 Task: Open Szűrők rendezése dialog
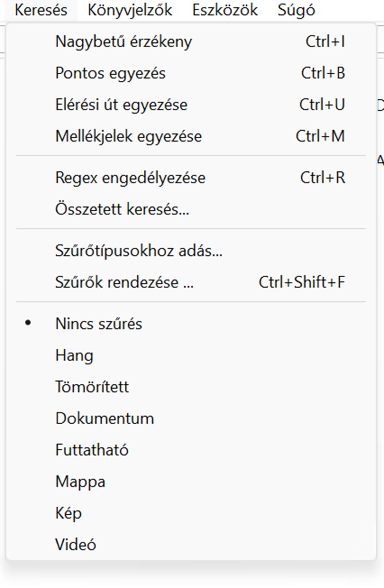point(124,282)
